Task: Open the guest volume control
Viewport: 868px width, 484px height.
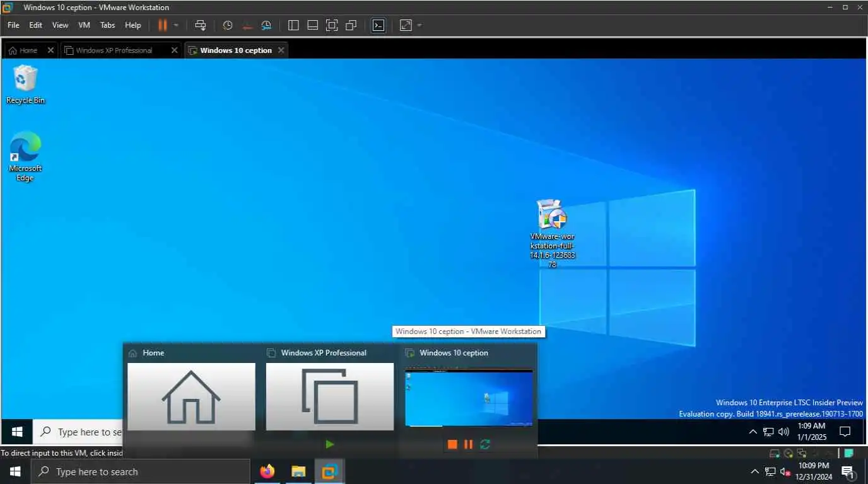Action: coord(784,432)
